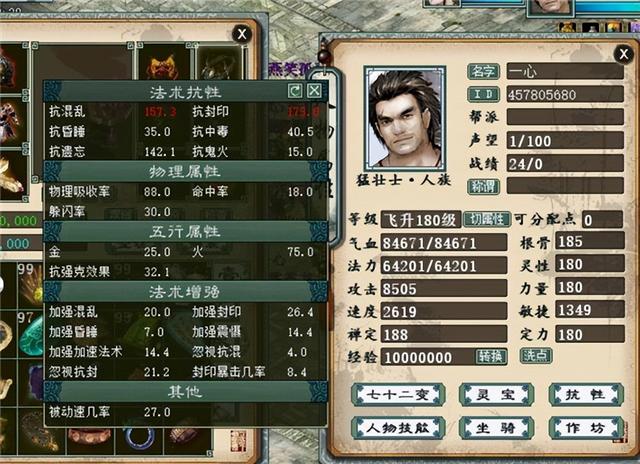Click the ID label button
This screenshot has width=640, height=464.
click(x=484, y=94)
